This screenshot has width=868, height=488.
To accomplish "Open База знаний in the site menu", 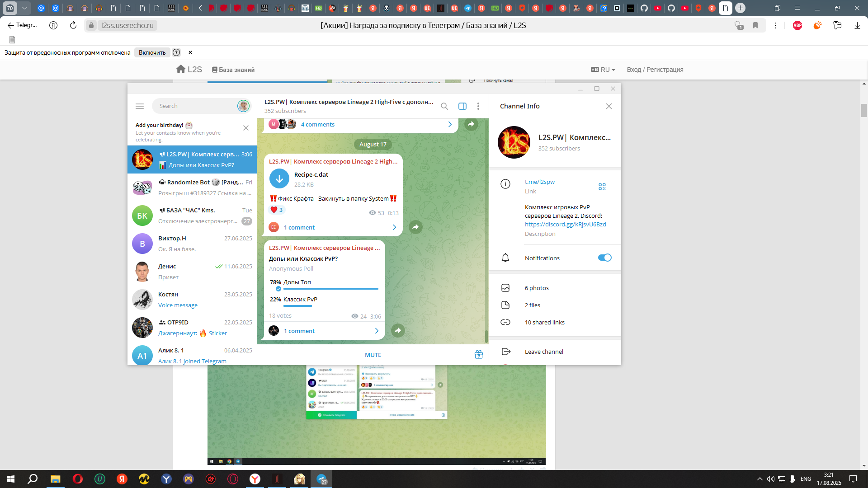I will pos(233,70).
